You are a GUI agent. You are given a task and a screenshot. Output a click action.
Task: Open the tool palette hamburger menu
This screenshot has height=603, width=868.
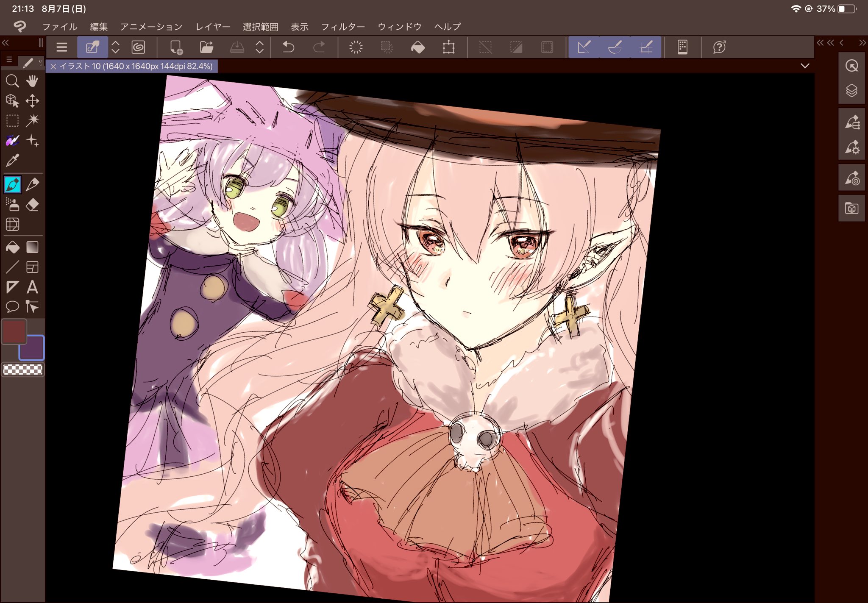[x=9, y=59]
